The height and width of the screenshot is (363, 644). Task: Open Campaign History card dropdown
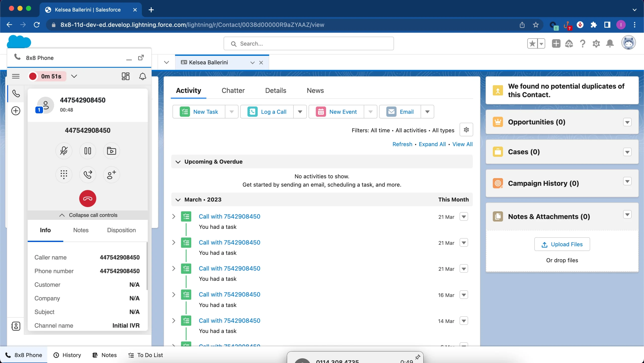627,181
